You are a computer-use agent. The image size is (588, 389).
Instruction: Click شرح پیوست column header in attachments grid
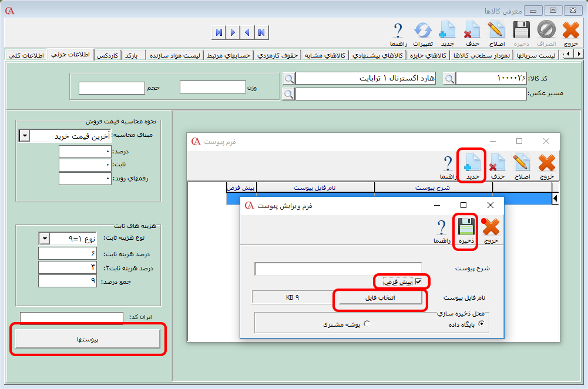click(x=433, y=187)
